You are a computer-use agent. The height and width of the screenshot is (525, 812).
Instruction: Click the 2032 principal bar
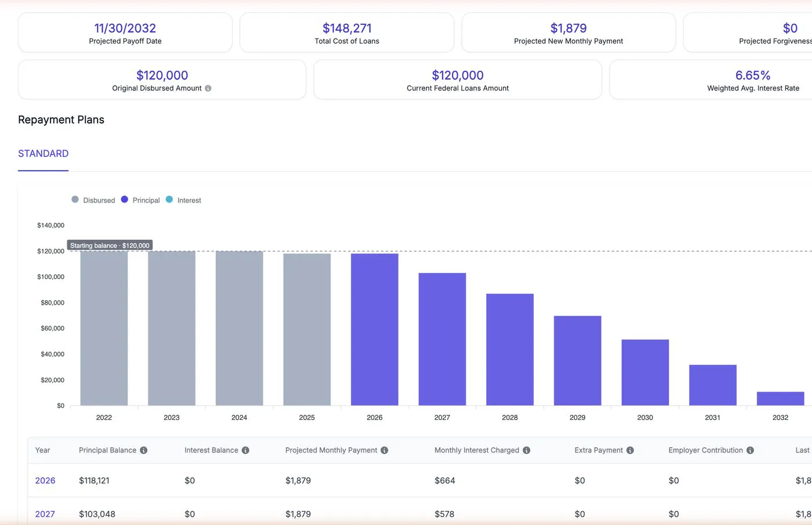coord(781,399)
